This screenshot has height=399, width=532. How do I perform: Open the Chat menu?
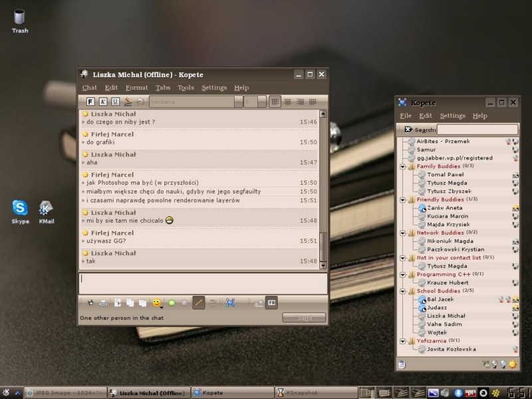pos(90,88)
